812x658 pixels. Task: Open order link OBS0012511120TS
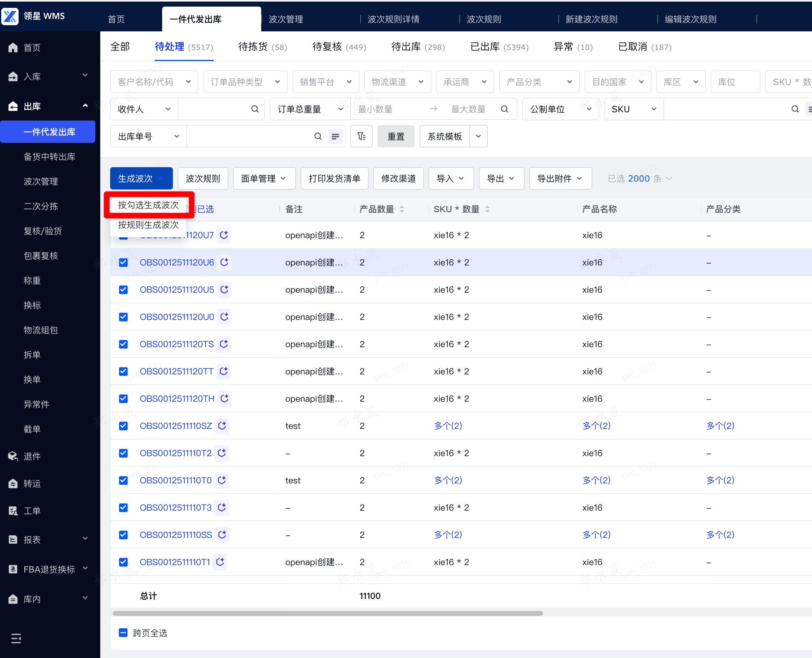pyautogui.click(x=177, y=344)
